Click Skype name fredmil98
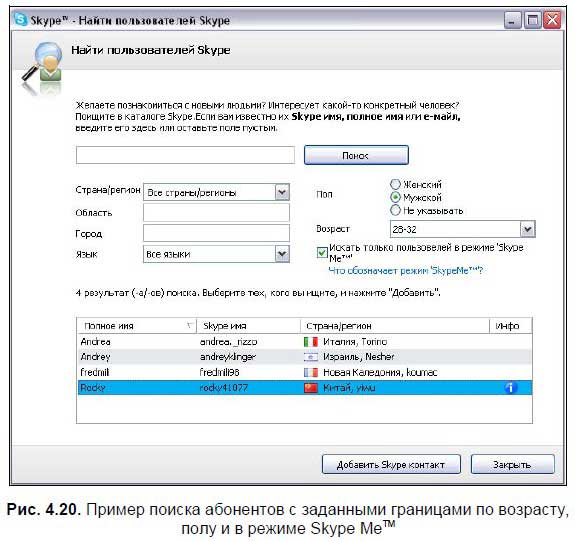The height and width of the screenshot is (541, 575). (219, 373)
